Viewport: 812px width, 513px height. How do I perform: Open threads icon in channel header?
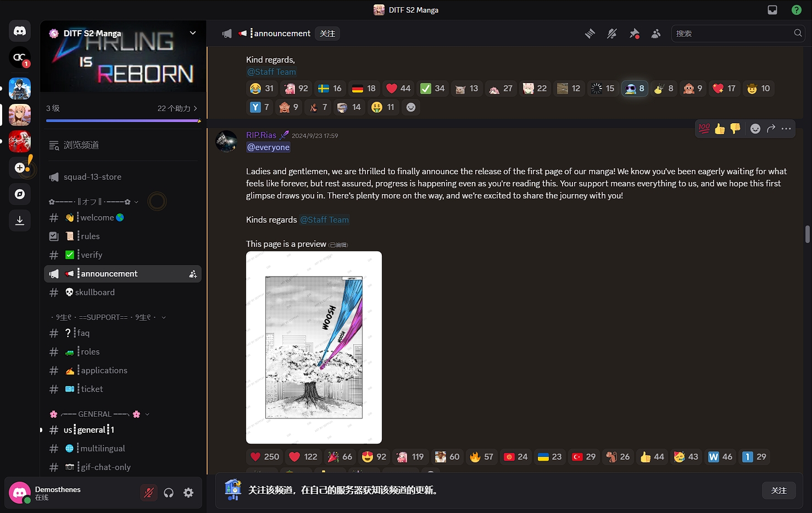click(x=590, y=34)
